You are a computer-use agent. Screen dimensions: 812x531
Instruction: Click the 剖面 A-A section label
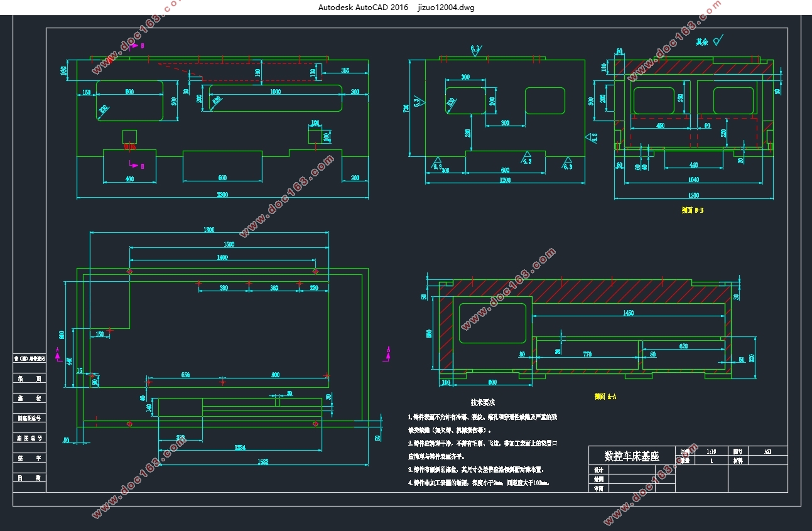pos(605,397)
